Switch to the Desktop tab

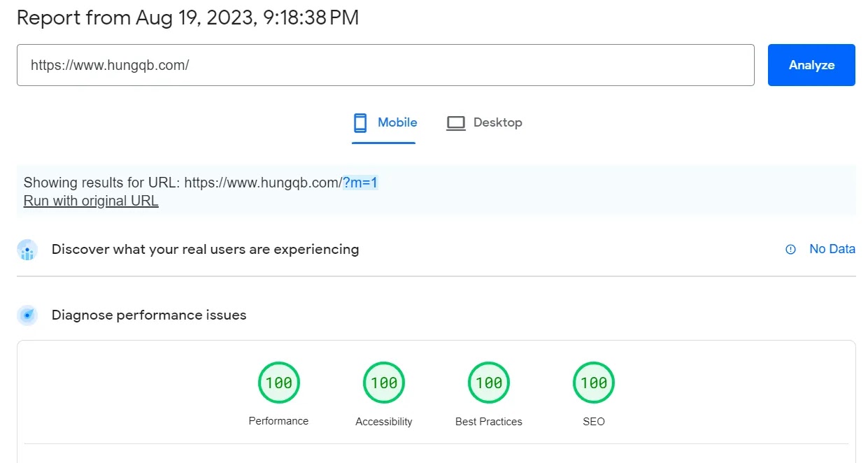484,123
